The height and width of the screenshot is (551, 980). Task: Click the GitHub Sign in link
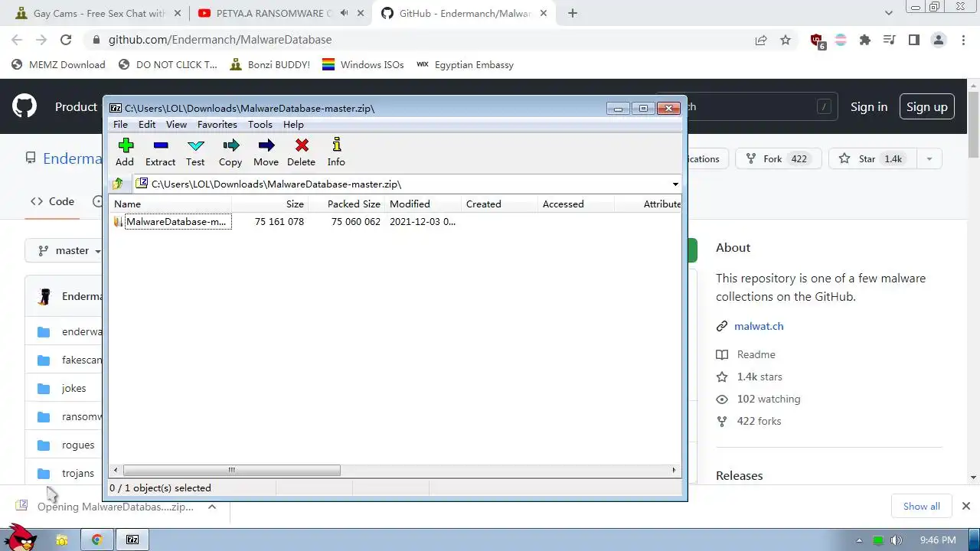(x=869, y=107)
